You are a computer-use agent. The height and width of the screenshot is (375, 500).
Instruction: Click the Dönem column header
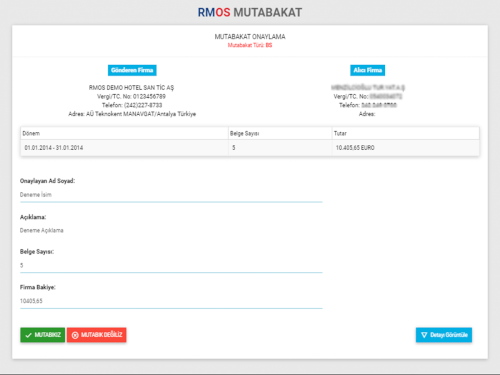[x=124, y=133]
